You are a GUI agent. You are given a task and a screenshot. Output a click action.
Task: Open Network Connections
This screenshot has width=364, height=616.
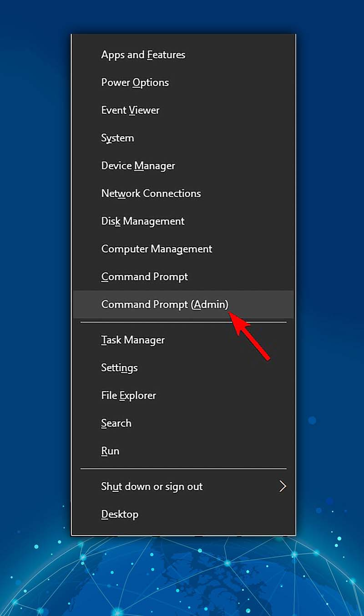click(x=151, y=193)
